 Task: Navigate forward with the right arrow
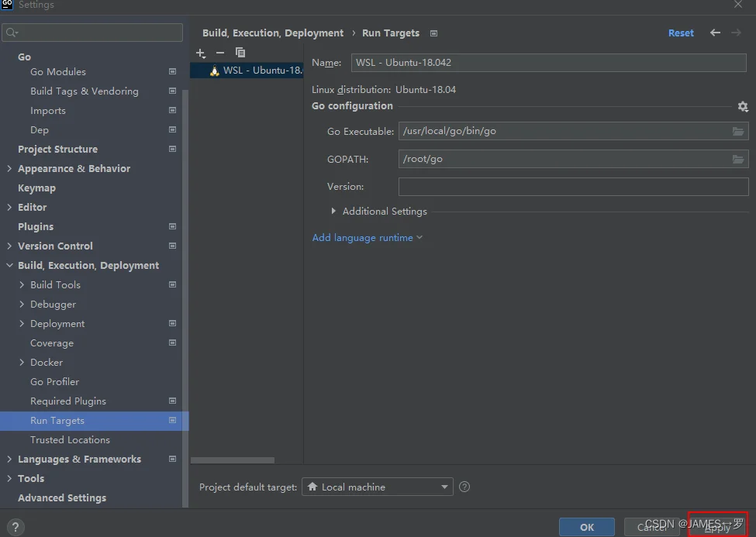736,33
